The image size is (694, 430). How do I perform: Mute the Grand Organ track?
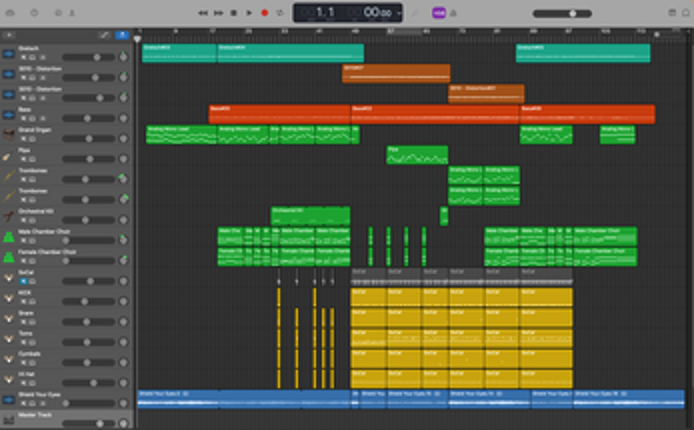coord(23,138)
